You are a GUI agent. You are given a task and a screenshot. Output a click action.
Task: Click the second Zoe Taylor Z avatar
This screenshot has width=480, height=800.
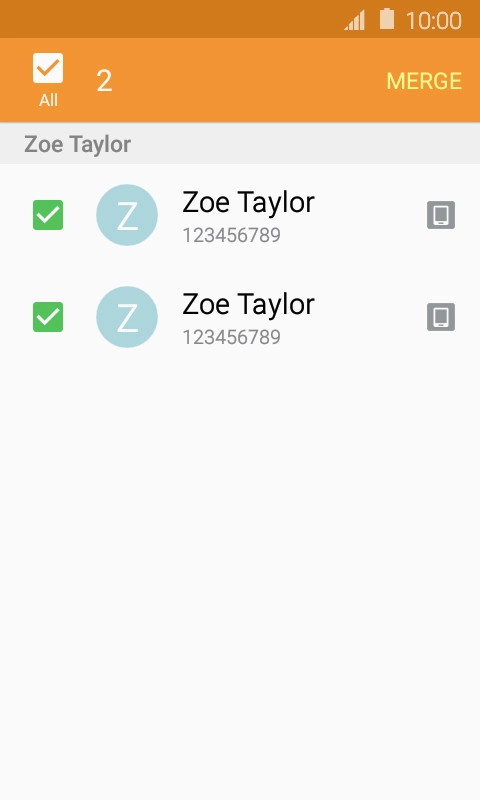click(127, 317)
